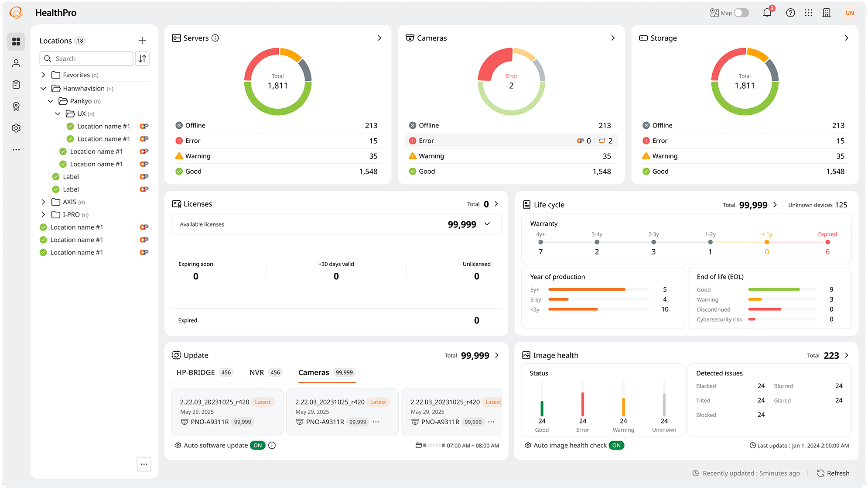The image size is (868, 488).
Task: Click the Expired warranty timeline point
Action: point(828,242)
